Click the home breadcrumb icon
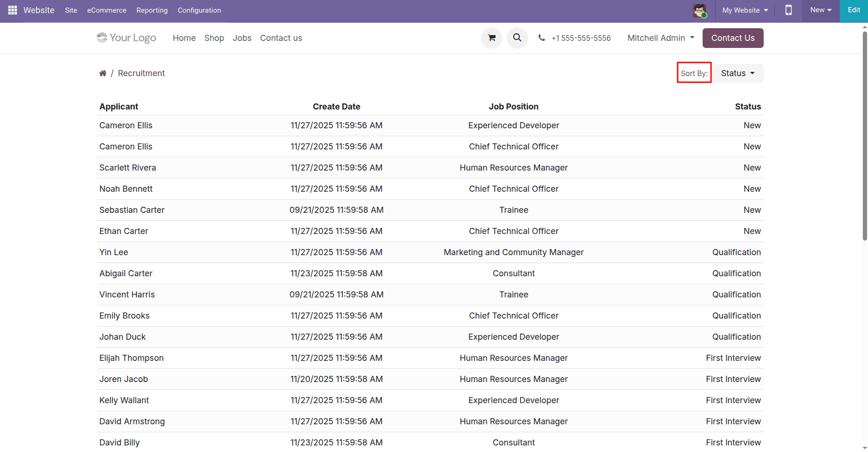Viewport: 868px width, 452px height. pyautogui.click(x=102, y=73)
